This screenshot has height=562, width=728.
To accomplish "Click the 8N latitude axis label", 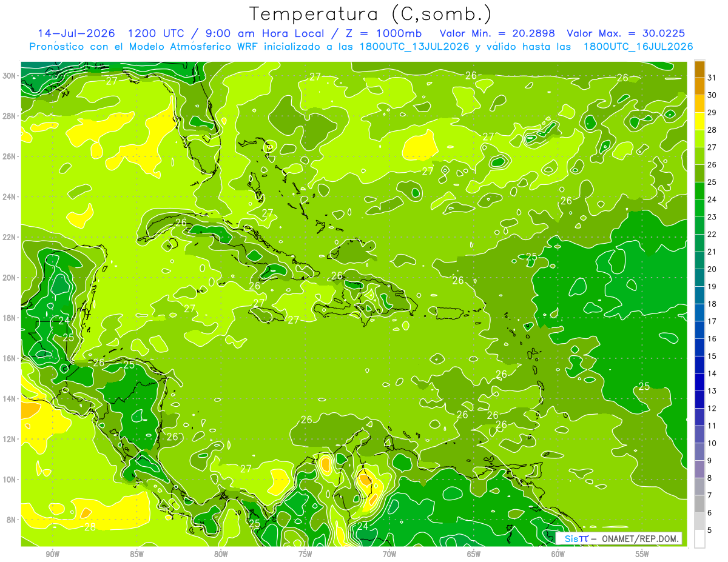I will click(12, 520).
